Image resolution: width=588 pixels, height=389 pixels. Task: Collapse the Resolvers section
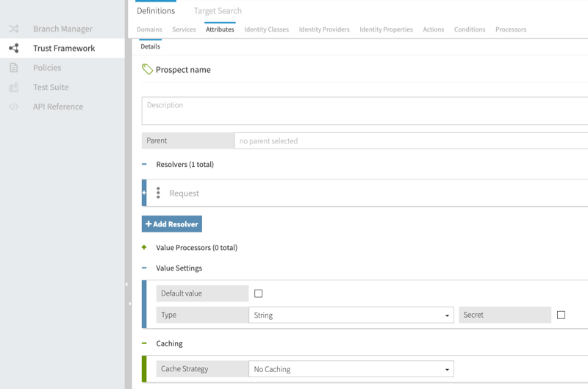pos(144,165)
